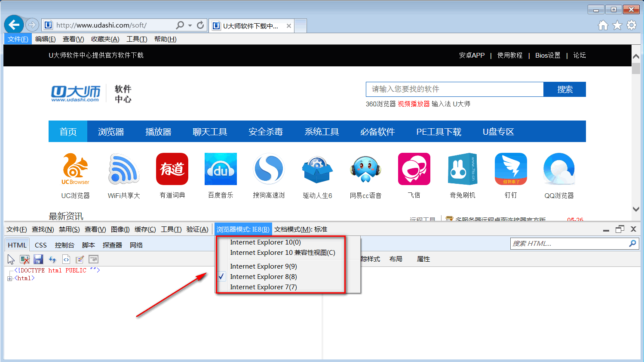Screen dimensions: 644x362
Task: Open developer tools 图像(I) menu
Action: [120, 229]
